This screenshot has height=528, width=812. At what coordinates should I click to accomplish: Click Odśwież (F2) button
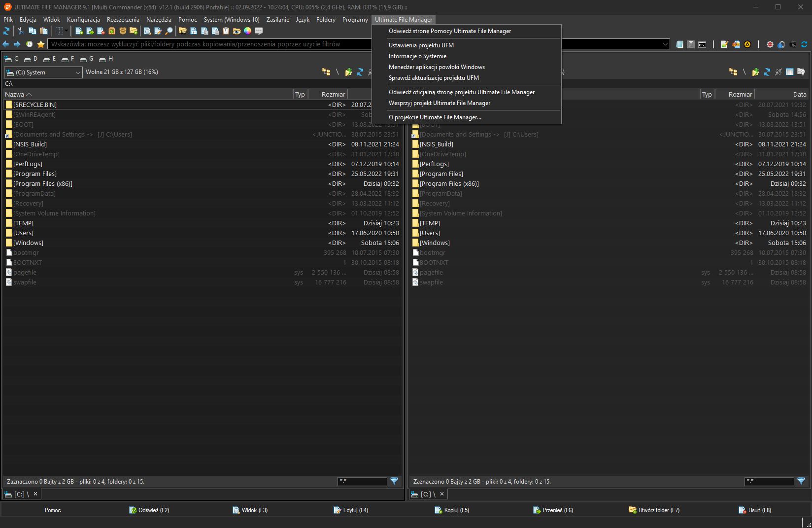(x=149, y=510)
